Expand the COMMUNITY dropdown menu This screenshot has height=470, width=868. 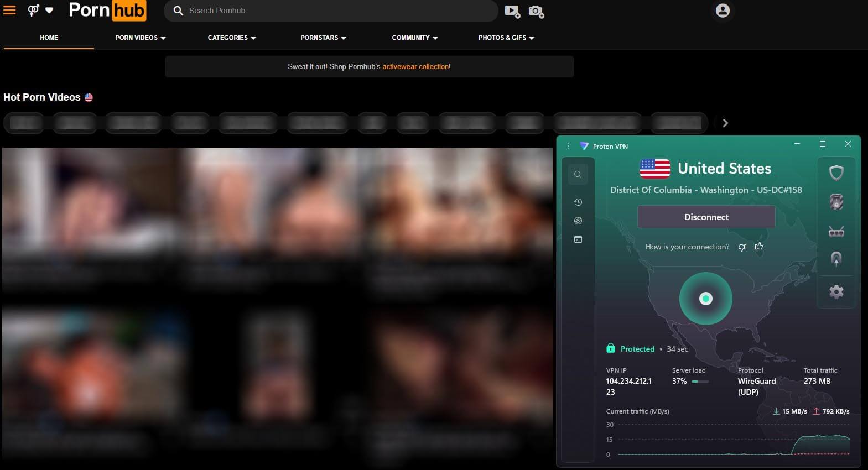tap(415, 38)
